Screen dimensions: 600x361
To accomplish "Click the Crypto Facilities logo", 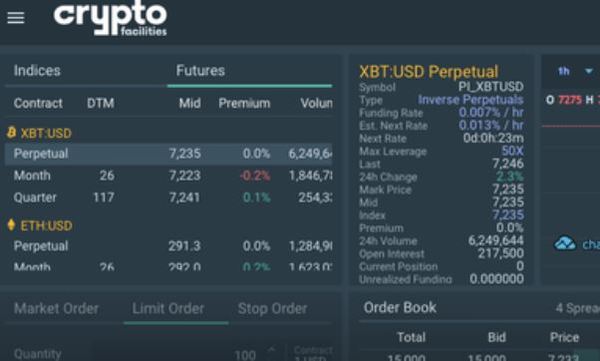I will point(110,18).
